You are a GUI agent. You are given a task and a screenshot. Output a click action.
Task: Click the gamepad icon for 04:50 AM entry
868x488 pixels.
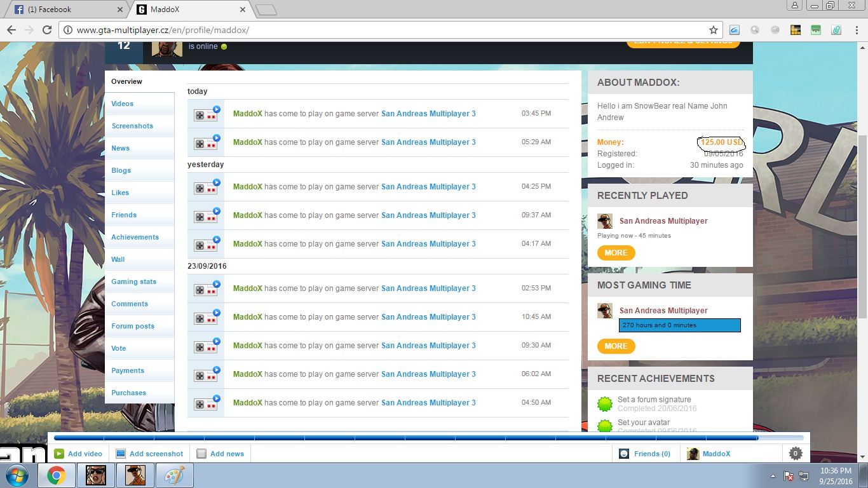pyautogui.click(x=207, y=403)
